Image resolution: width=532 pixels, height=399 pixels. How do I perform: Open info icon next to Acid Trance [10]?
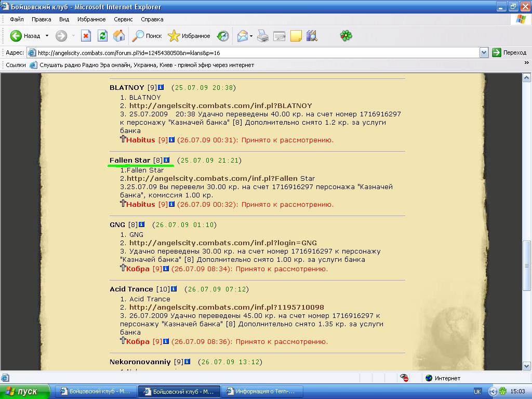[x=174, y=289]
